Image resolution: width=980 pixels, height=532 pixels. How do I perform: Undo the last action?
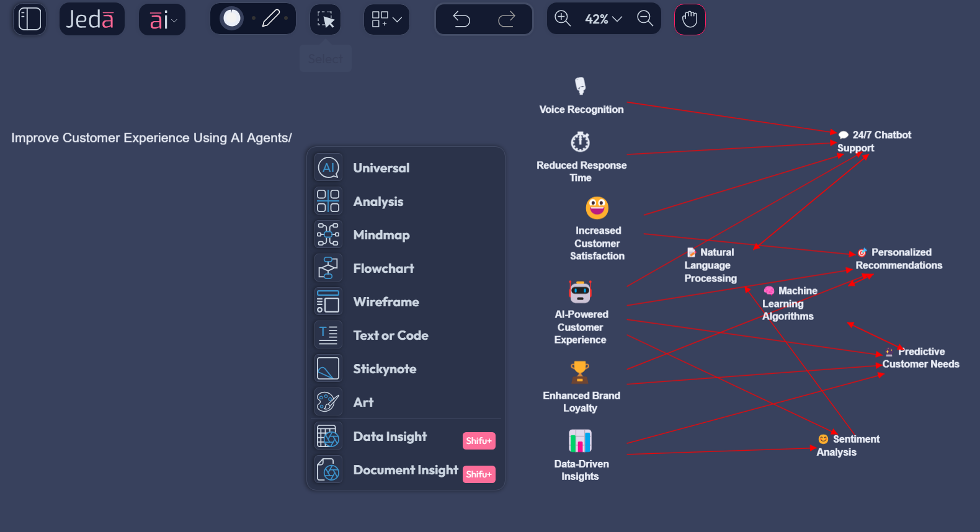461,19
